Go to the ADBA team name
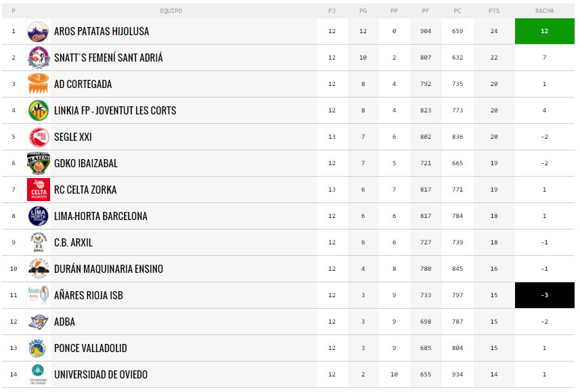The image size is (580, 392). (64, 322)
